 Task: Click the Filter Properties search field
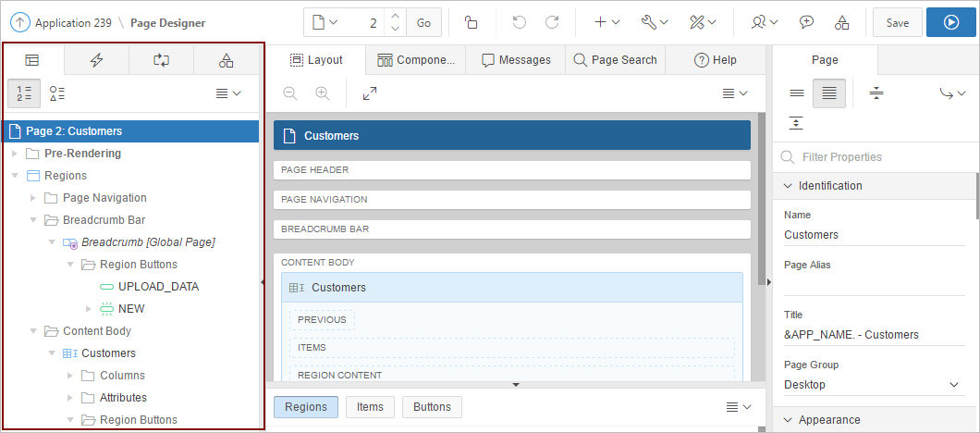878,157
